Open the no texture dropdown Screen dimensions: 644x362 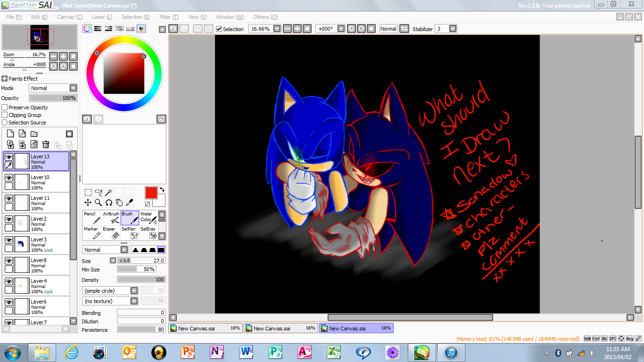coord(111,301)
